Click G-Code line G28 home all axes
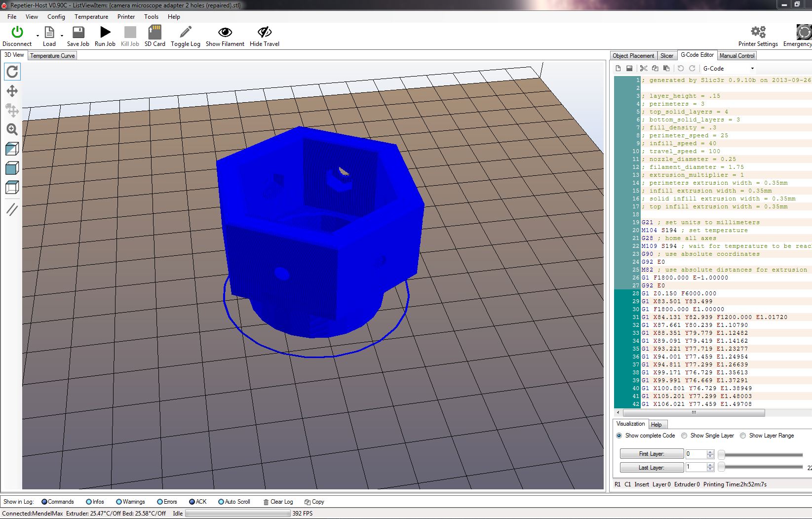 678,238
